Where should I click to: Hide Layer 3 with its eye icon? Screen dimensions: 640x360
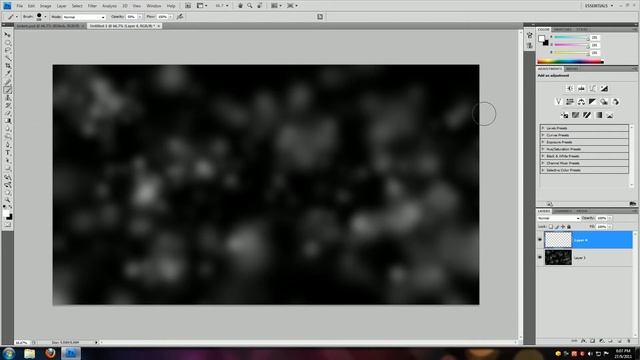pyautogui.click(x=540, y=258)
